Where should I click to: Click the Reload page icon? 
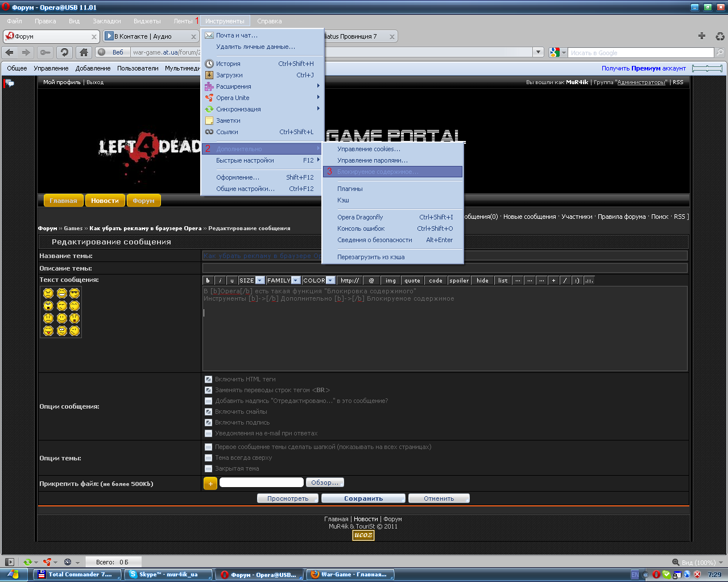(64, 52)
